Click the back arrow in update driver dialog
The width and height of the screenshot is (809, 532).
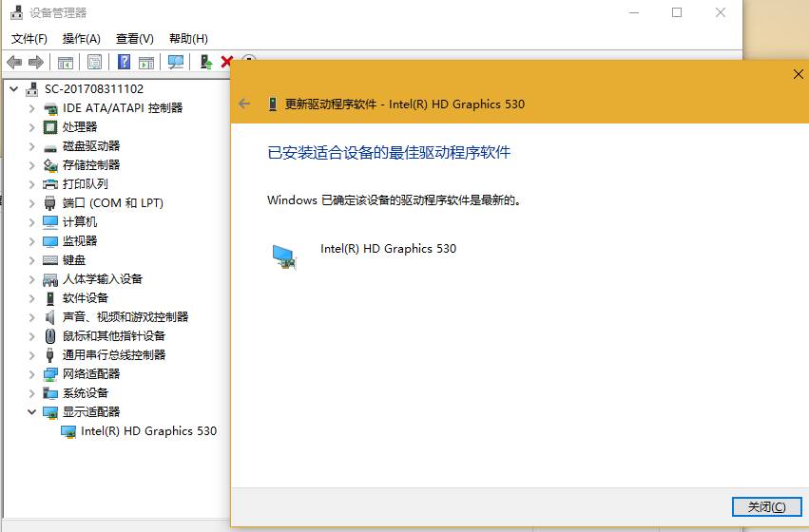click(x=244, y=104)
